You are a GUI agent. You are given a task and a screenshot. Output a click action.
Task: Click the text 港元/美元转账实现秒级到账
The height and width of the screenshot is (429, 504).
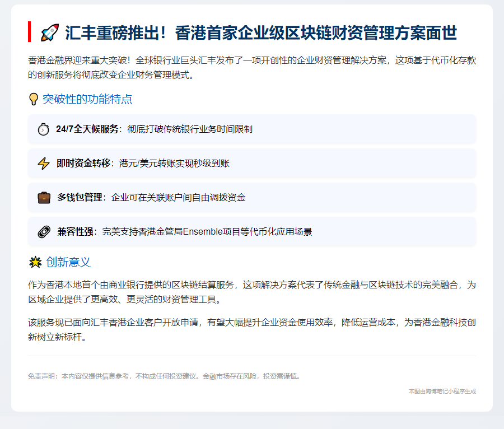(x=174, y=163)
